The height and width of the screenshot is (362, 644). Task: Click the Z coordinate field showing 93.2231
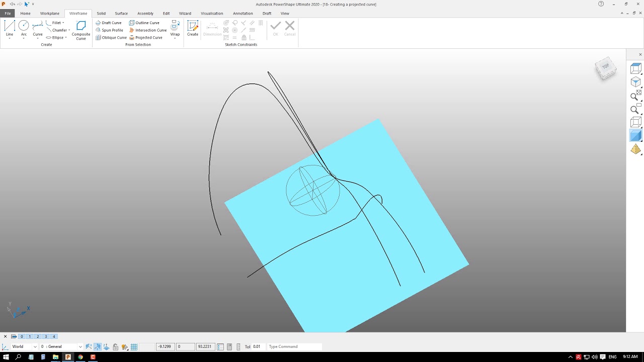click(x=206, y=346)
